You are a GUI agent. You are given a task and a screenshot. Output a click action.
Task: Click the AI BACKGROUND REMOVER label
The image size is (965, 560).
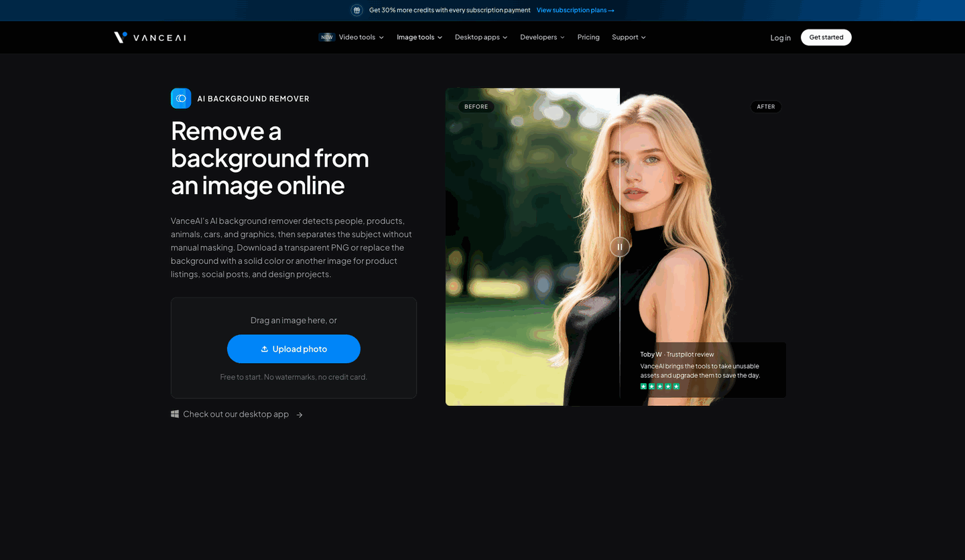(x=253, y=98)
